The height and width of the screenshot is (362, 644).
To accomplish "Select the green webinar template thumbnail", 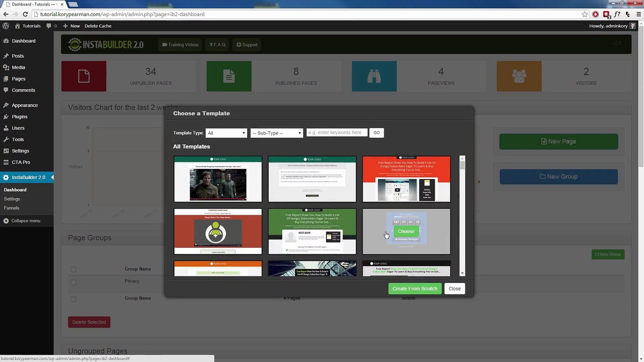I will click(x=312, y=231).
